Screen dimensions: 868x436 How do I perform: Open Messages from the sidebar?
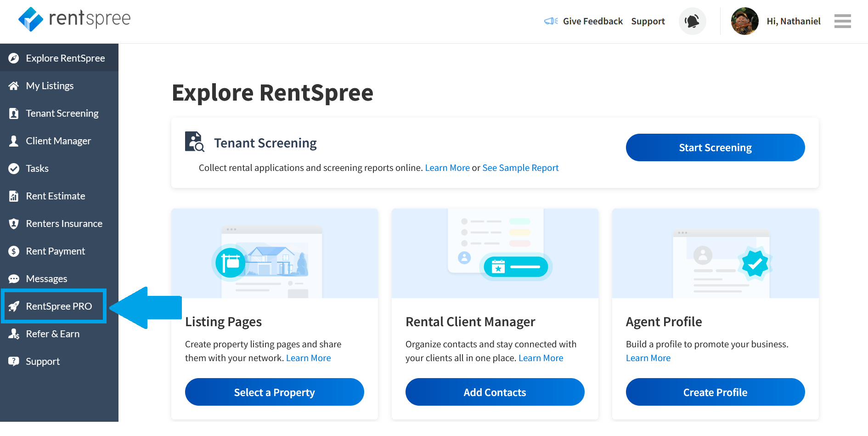(46, 278)
